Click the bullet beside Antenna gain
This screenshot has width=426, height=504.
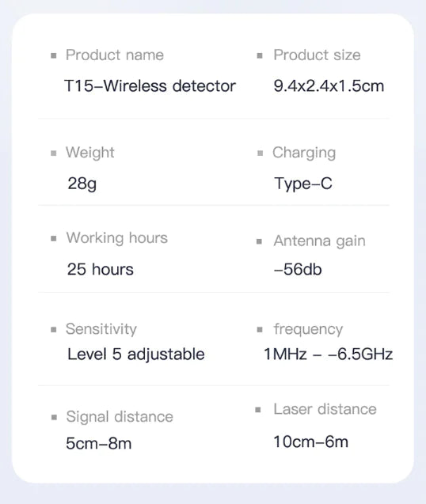coord(259,241)
